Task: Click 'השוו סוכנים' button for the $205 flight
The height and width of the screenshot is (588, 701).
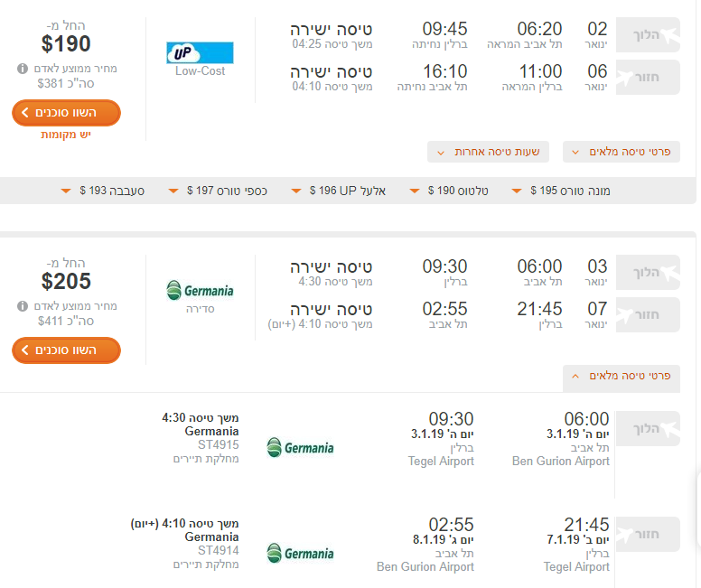Action: pos(66,350)
